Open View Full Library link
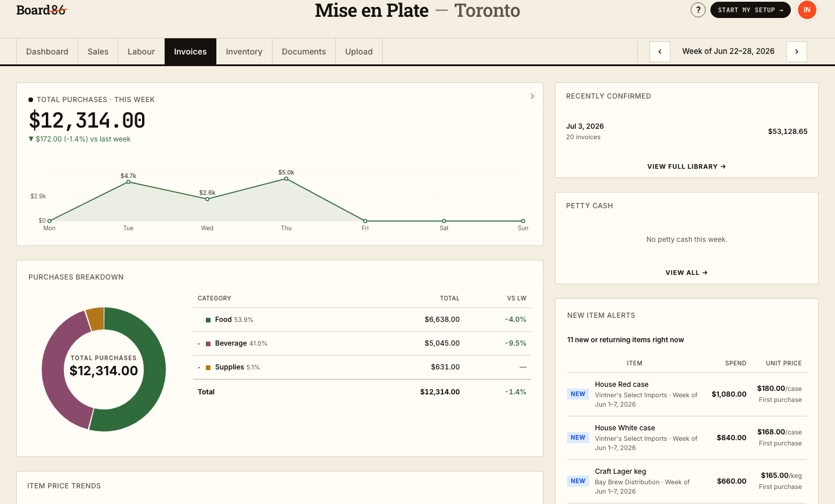The width and height of the screenshot is (835, 504). point(687,166)
